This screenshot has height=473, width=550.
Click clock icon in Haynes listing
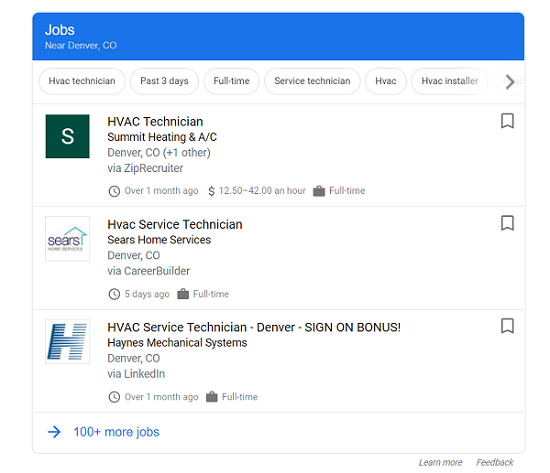pos(114,397)
